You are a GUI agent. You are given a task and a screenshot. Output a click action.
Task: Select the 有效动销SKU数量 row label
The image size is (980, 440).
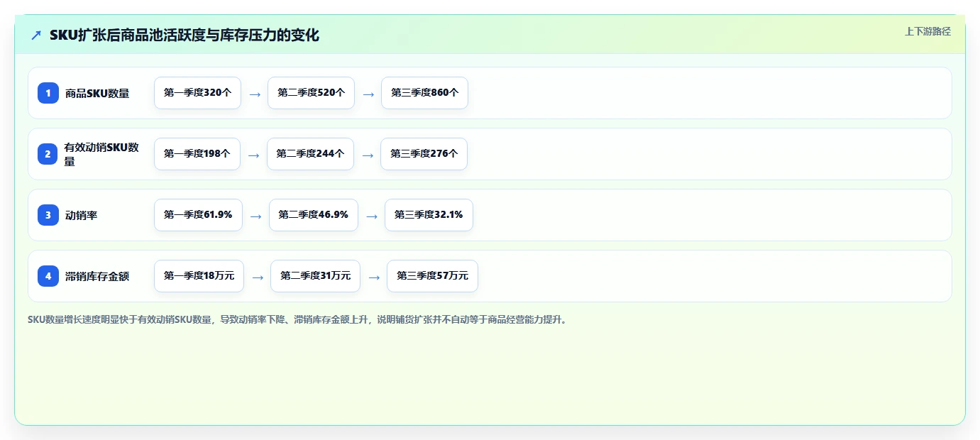tap(101, 154)
